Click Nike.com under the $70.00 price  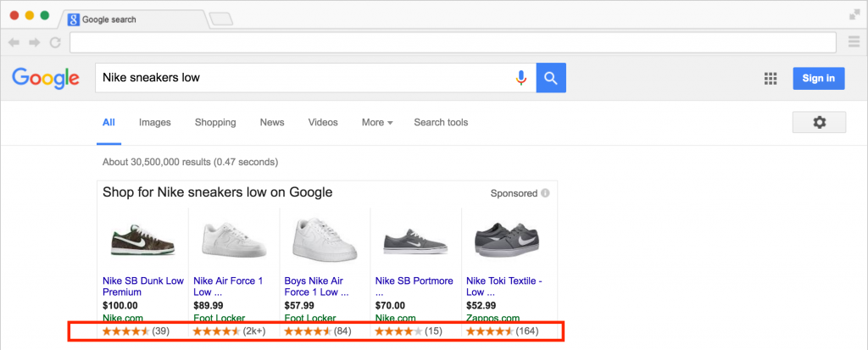(x=396, y=318)
